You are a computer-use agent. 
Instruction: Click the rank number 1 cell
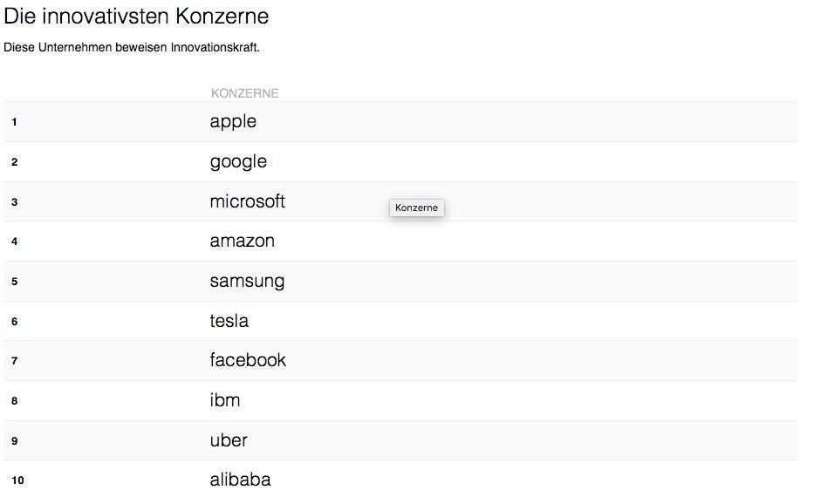tap(13, 123)
